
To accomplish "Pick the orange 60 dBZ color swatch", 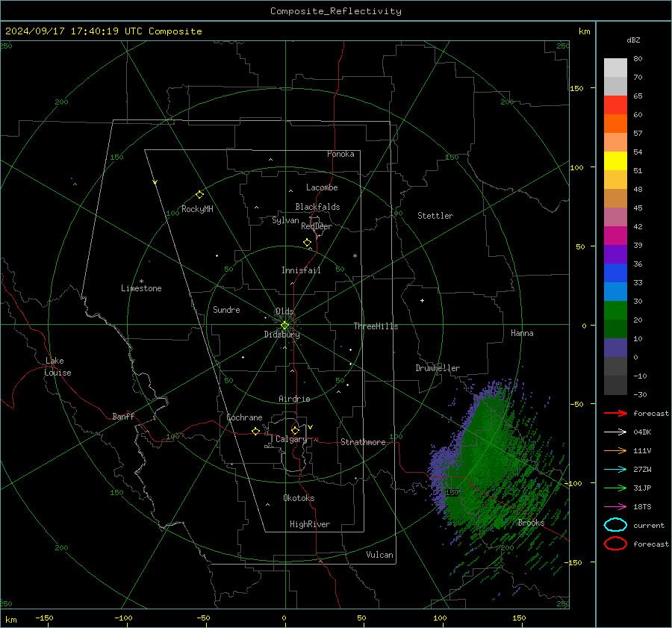I will pyautogui.click(x=615, y=123).
